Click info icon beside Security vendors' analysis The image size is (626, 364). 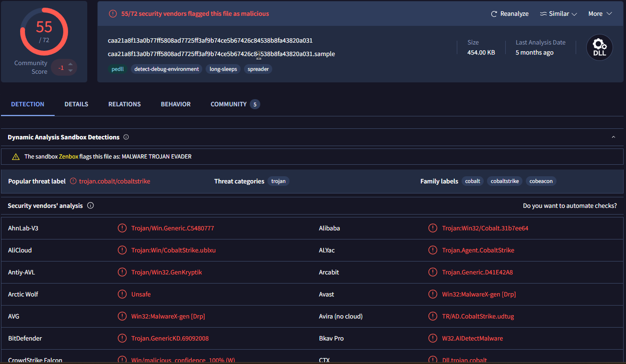pos(91,205)
